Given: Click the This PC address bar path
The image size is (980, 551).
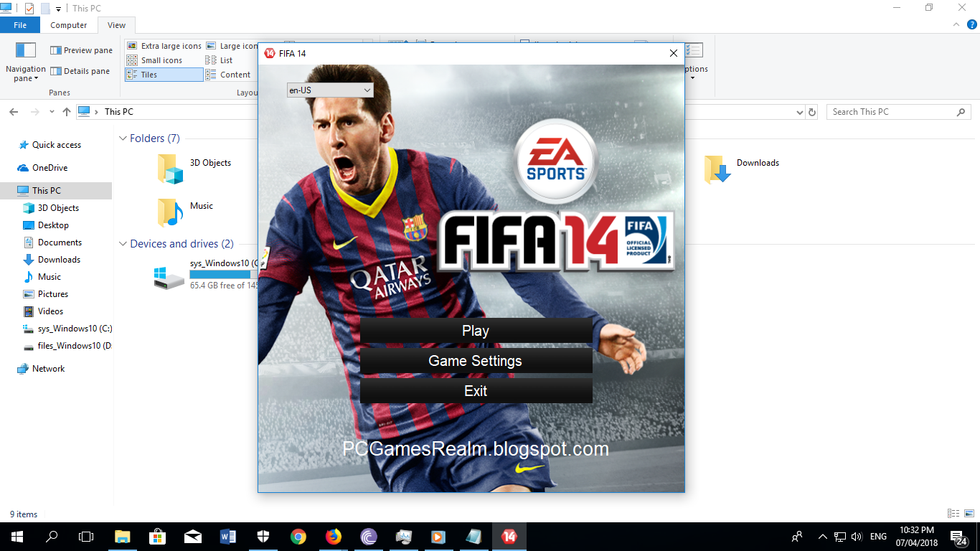Looking at the screenshot, I should (119, 112).
